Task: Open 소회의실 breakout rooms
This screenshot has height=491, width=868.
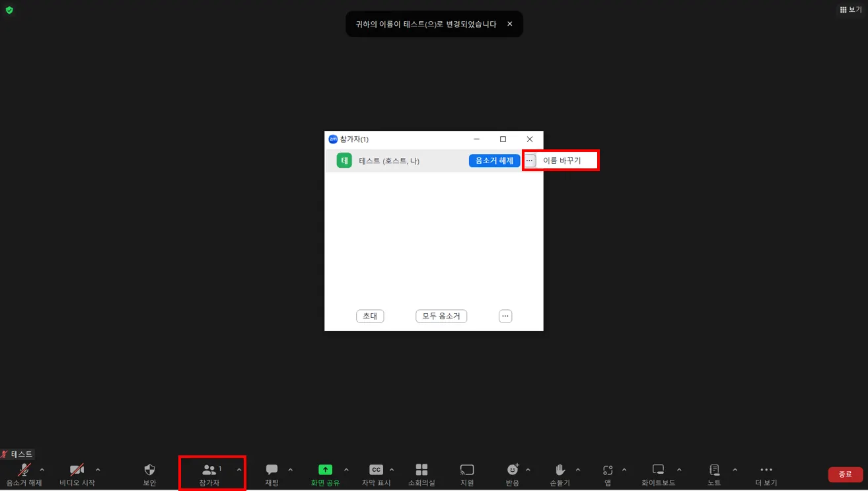Action: pos(421,474)
